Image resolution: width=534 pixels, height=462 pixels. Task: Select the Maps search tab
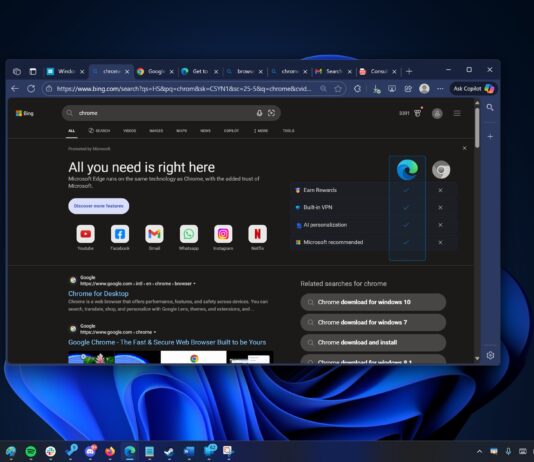pos(182,131)
